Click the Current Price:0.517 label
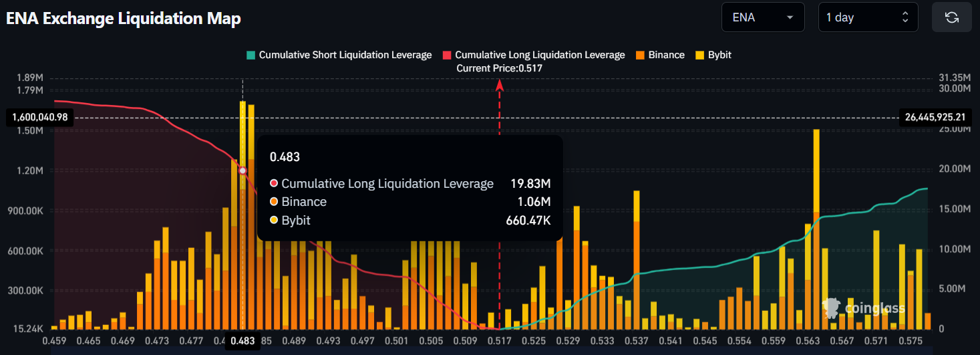This screenshot has width=980, height=355. [x=499, y=68]
